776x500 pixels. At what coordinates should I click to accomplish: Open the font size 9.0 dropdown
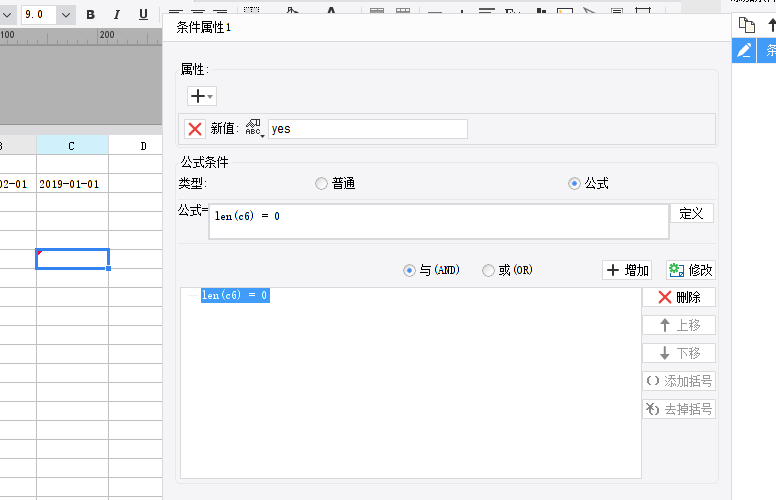[x=66, y=15]
